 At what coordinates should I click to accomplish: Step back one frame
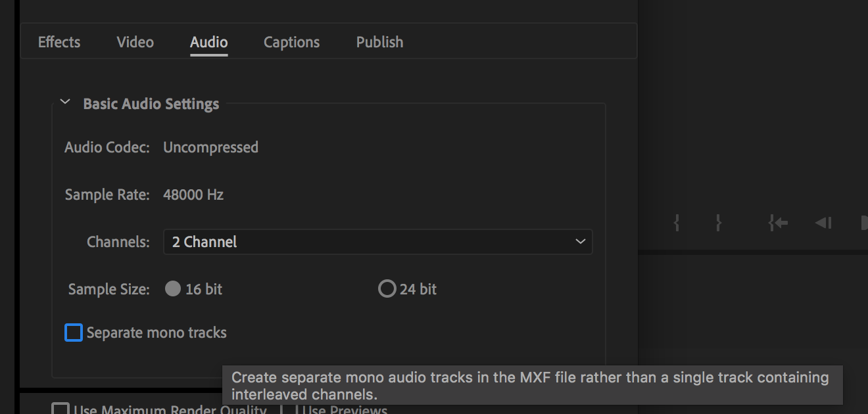[822, 223]
